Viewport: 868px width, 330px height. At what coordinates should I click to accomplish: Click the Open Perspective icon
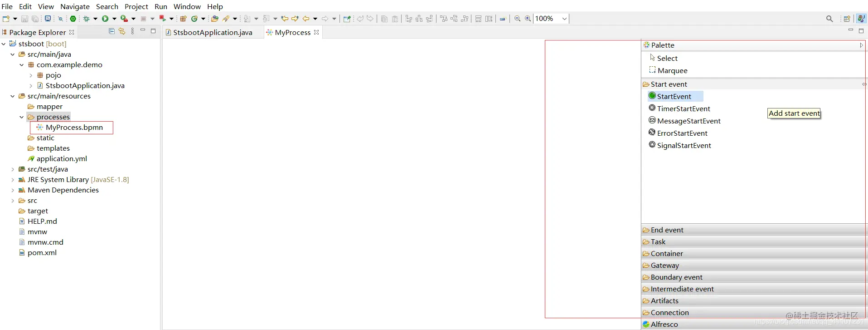847,19
